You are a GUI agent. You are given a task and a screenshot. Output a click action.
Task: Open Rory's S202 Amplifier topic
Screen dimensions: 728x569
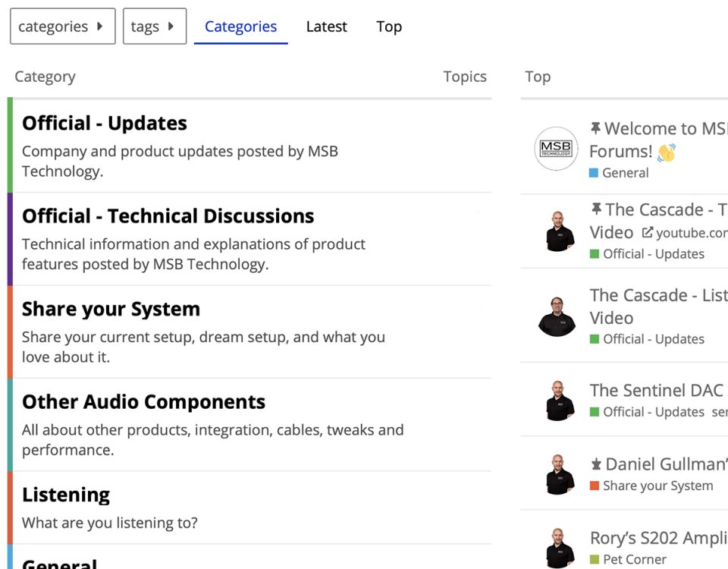click(658, 538)
